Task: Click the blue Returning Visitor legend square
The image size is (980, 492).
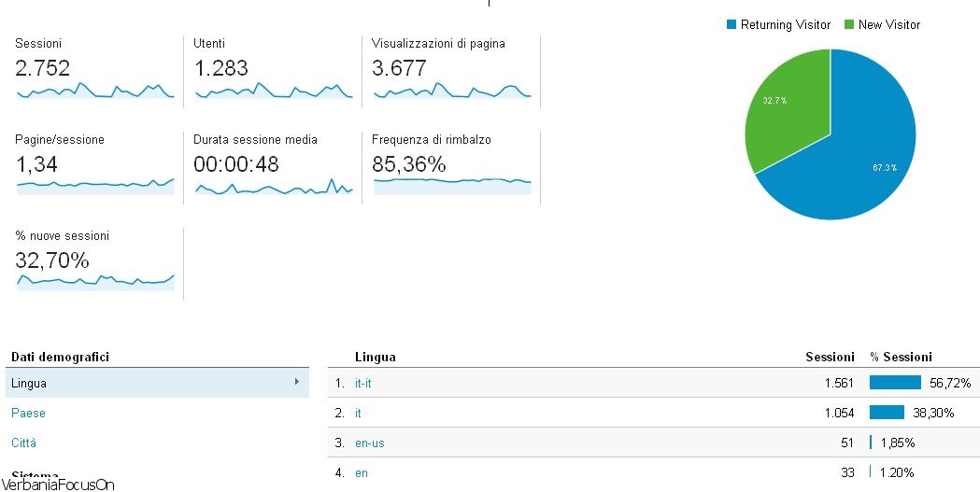Action: pyautogui.click(x=731, y=25)
